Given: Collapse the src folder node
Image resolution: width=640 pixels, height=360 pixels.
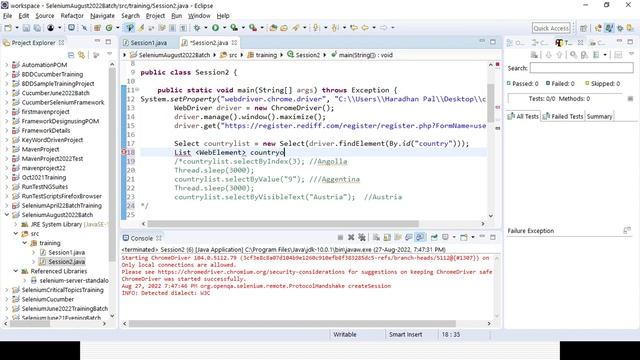Looking at the screenshot, I should pyautogui.click(x=16, y=233).
